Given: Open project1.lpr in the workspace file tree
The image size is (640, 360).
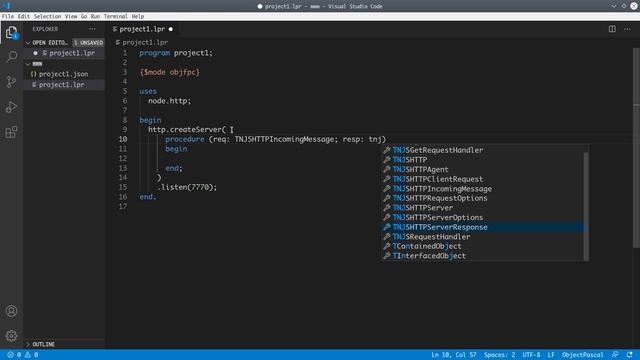Looking at the screenshot, I should click(x=64, y=84).
